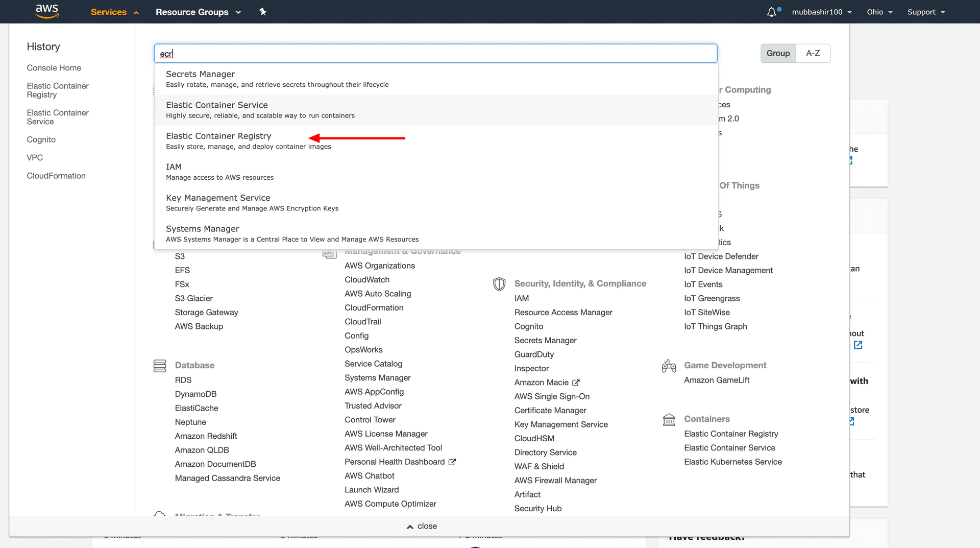Select Secrets Manager search suggestion
The width and height of the screenshot is (980, 548).
(436, 79)
